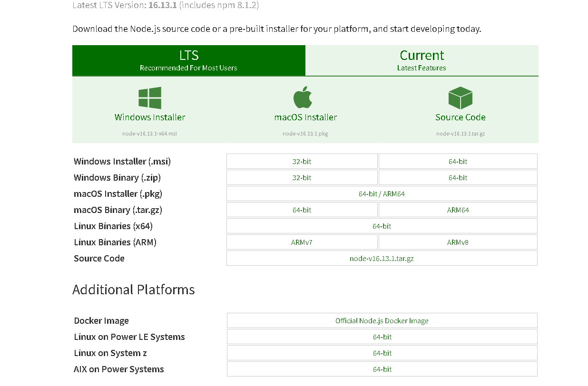Click the Download the Node.js source code sentence
This screenshot has width=588, height=386.
coord(277,29)
